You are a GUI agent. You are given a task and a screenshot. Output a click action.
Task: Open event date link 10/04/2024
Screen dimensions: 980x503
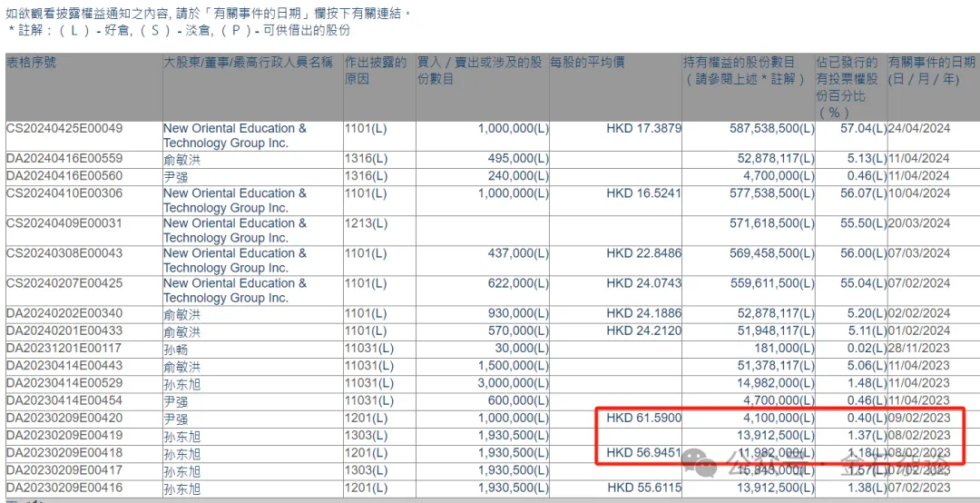pos(918,193)
